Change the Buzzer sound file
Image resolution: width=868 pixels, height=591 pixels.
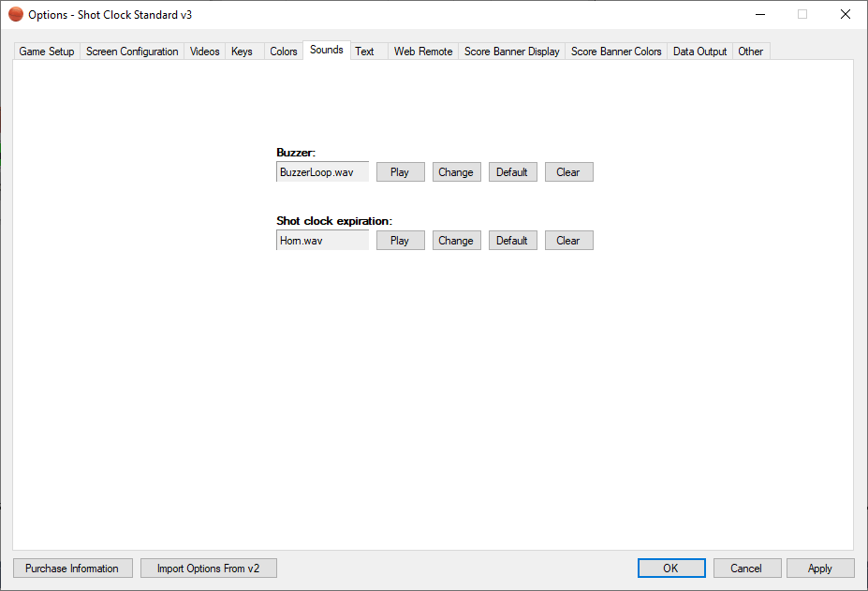click(456, 172)
